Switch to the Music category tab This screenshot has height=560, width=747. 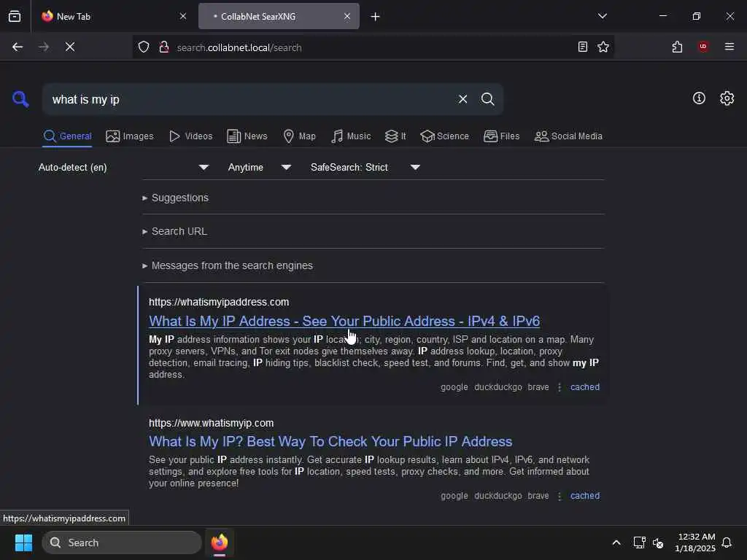(x=351, y=136)
